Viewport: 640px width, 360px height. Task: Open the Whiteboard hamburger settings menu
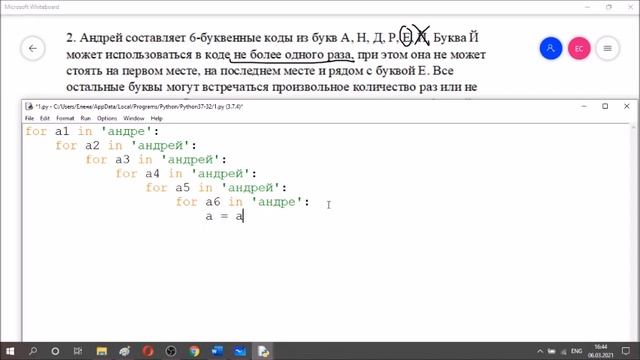(x=607, y=48)
